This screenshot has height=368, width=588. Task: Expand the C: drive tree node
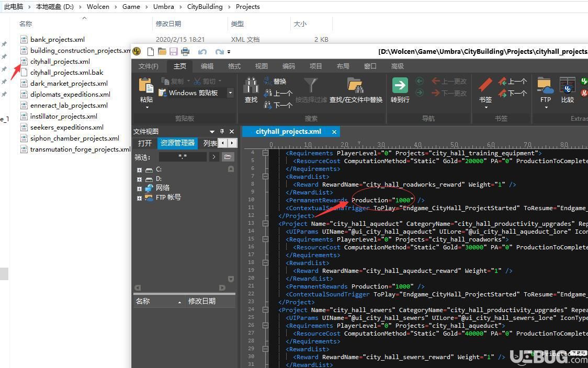click(x=139, y=170)
